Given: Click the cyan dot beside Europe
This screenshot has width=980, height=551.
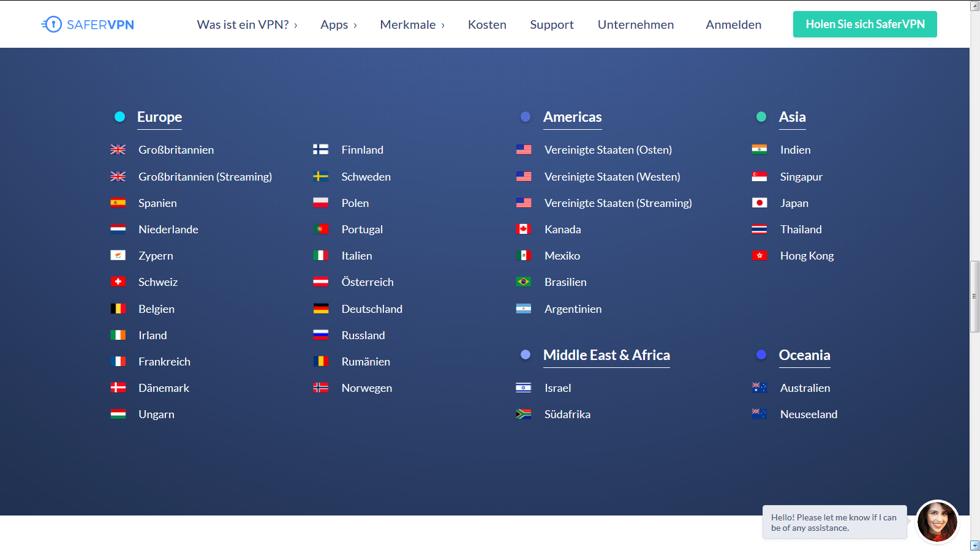Looking at the screenshot, I should 120,116.
